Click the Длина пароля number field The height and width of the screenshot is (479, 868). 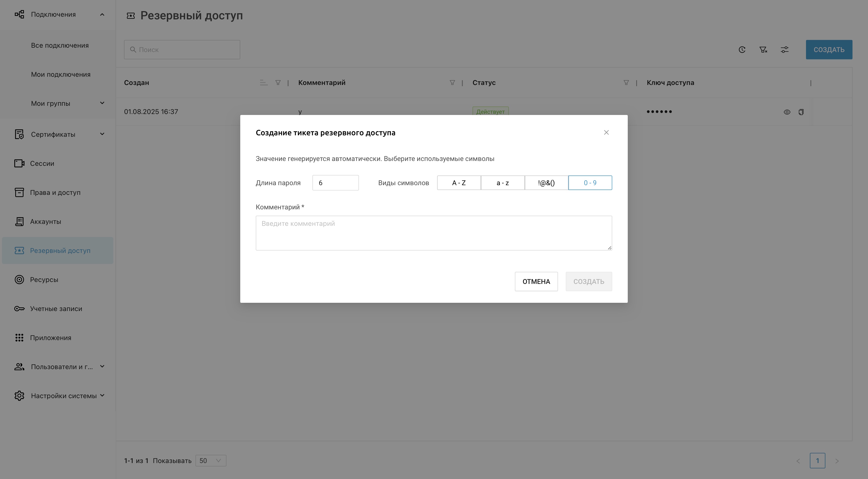click(x=335, y=183)
